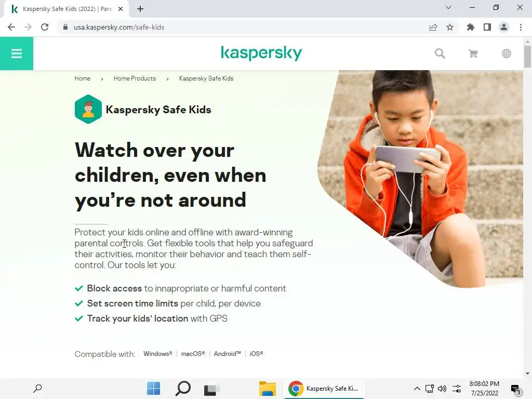Go to Home breadcrumb link

83,78
